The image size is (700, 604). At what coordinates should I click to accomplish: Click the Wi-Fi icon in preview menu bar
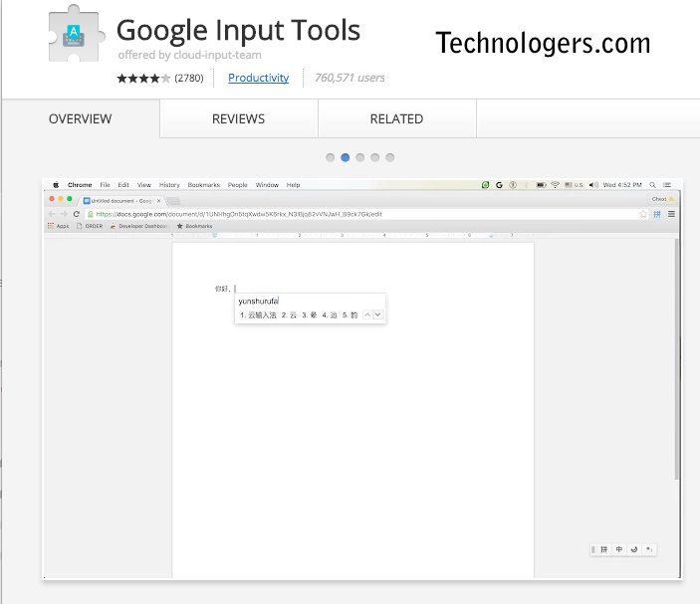(x=555, y=185)
